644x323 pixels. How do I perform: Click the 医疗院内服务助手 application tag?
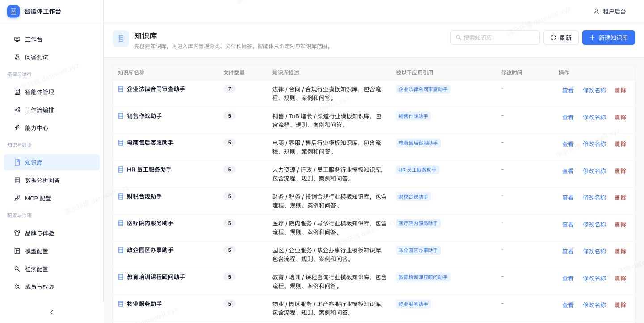tap(418, 224)
